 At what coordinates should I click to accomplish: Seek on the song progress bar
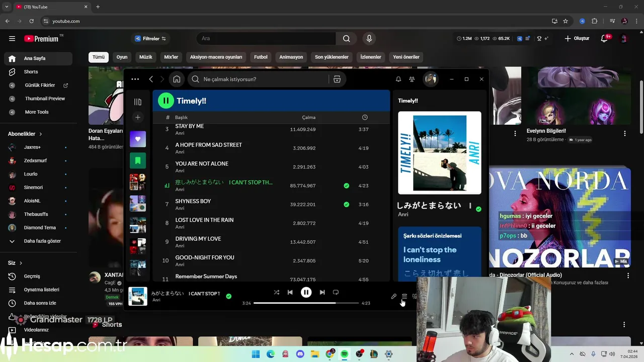pos(306,303)
